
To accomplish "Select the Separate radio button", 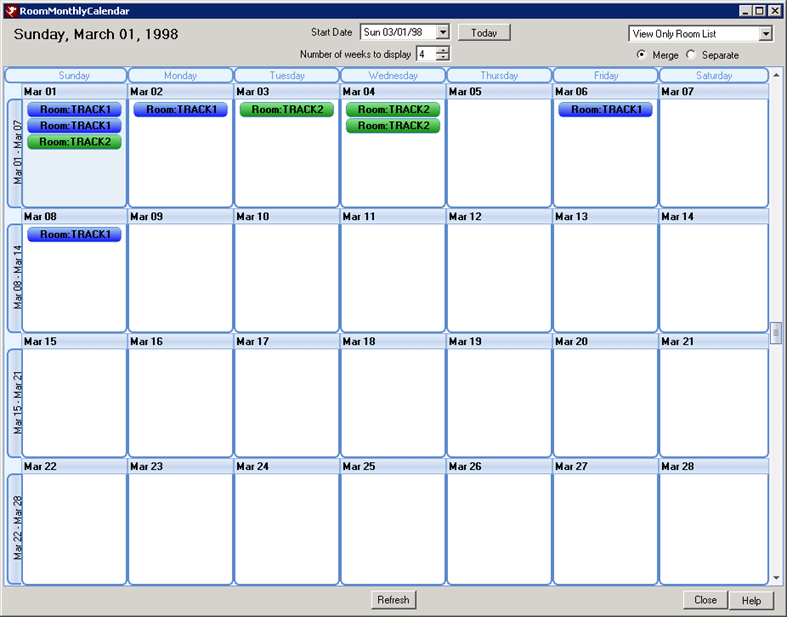I will 691,55.
